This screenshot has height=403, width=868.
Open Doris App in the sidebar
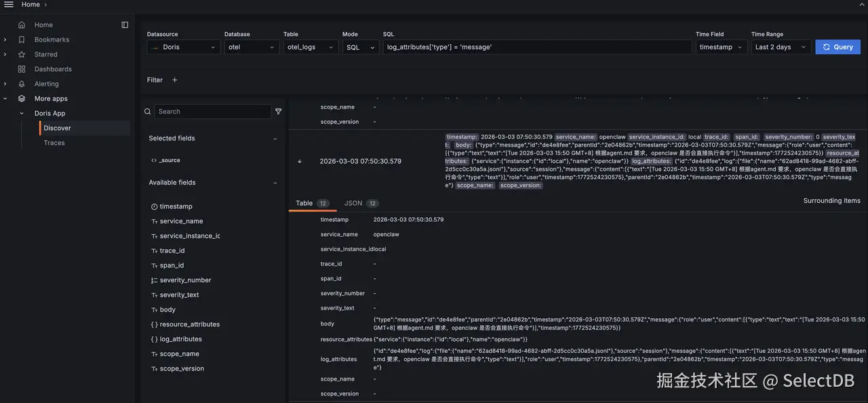pyautogui.click(x=50, y=113)
